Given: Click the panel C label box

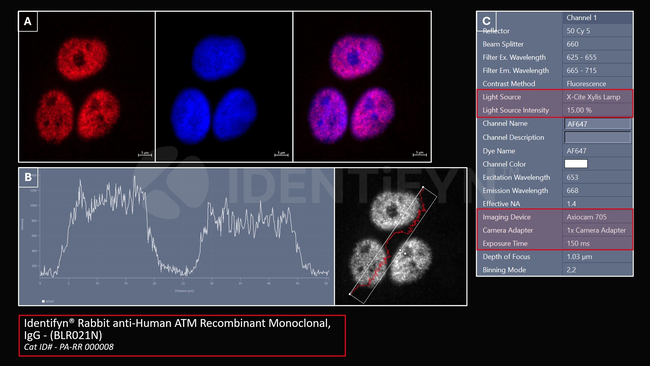Looking at the screenshot, I should 486,21.
